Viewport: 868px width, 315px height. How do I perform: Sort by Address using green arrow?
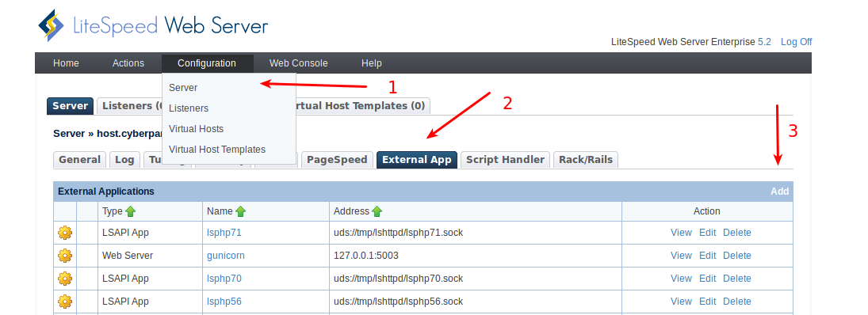pyautogui.click(x=377, y=211)
